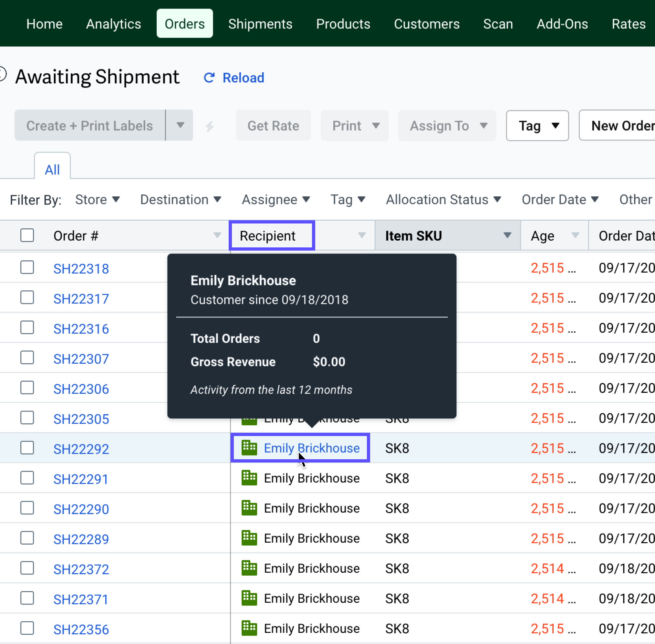Click the building icon in the SH22372 row

pos(249,568)
